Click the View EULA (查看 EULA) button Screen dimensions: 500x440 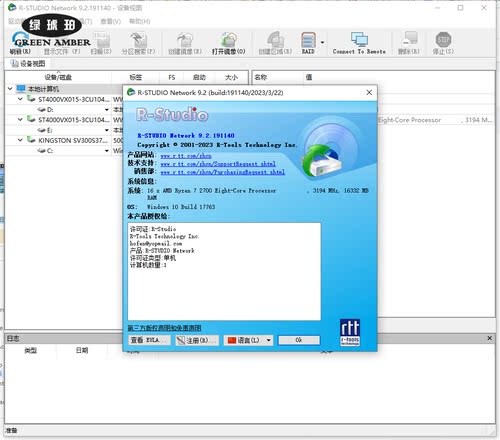pyautogui.click(x=149, y=340)
